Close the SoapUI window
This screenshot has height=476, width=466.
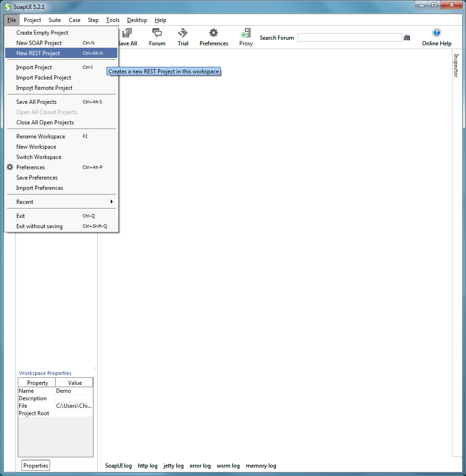coord(452,5)
